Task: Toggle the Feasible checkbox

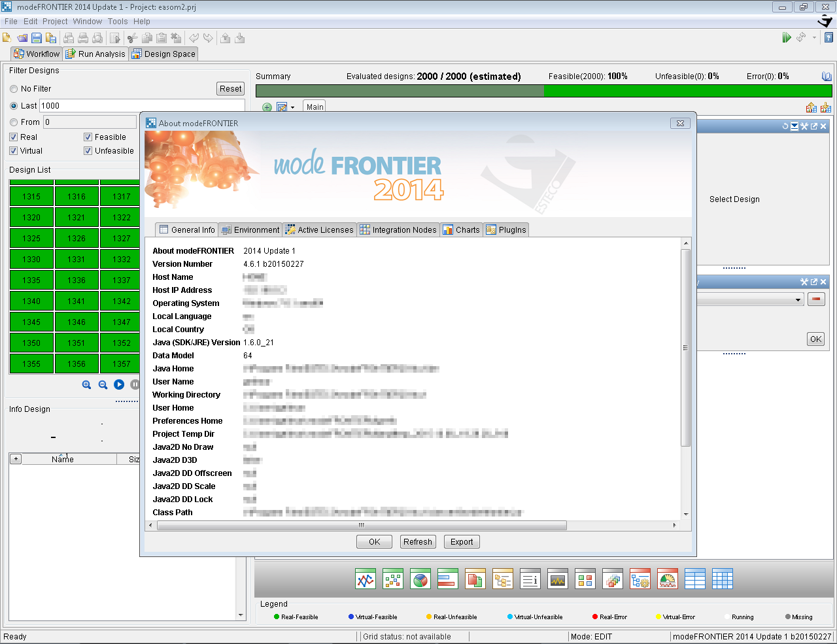Action: [88, 137]
